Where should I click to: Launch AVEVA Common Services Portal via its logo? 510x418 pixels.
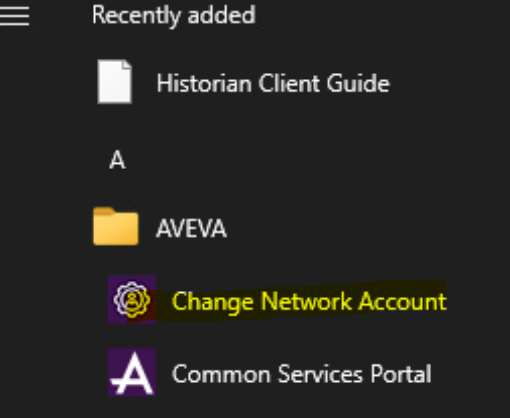(x=132, y=372)
